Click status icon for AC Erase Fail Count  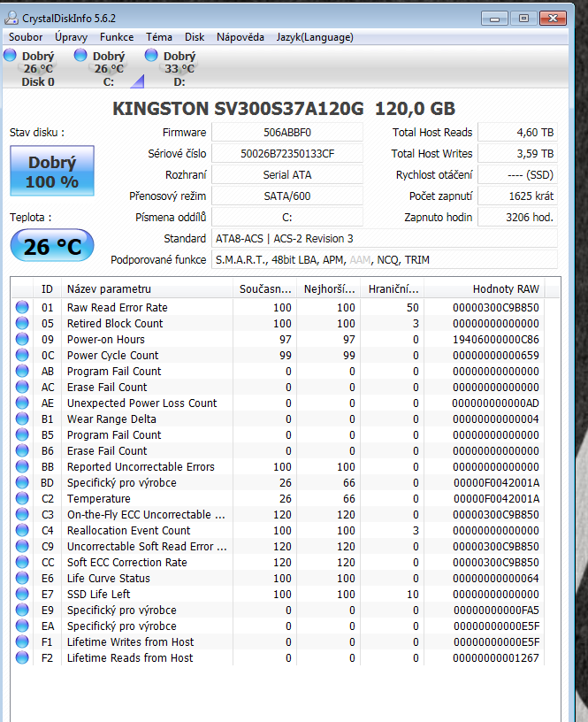pos(22,387)
